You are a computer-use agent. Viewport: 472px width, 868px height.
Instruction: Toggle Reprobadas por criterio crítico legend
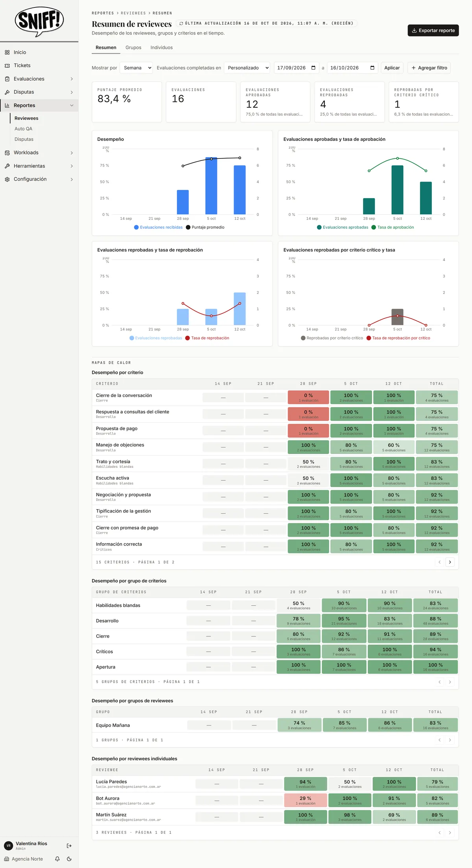332,338
